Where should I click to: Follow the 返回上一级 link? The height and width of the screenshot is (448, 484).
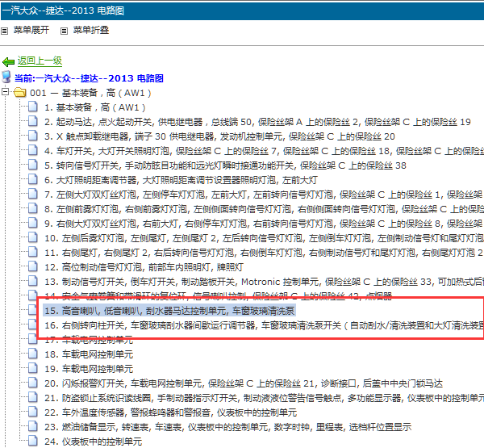(x=40, y=61)
